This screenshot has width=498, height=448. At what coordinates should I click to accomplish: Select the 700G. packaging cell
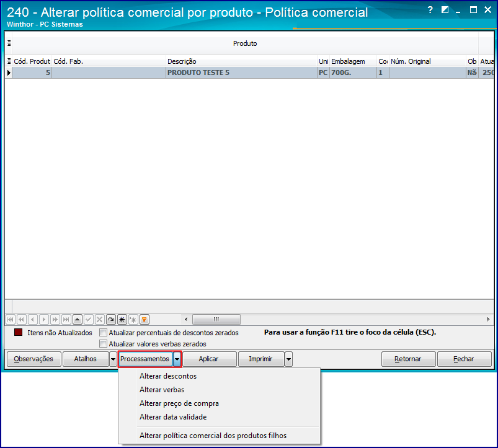point(353,72)
